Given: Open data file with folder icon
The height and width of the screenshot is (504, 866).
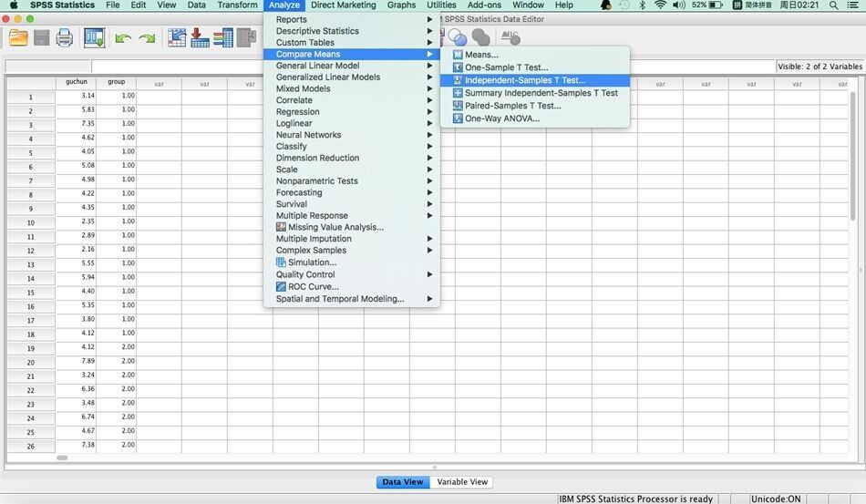Looking at the screenshot, I should (x=18, y=38).
